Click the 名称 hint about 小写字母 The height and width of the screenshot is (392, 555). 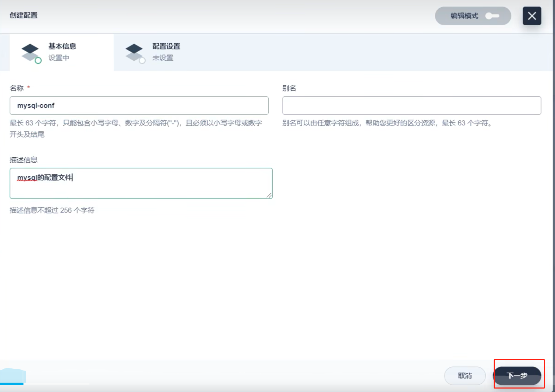(136, 129)
